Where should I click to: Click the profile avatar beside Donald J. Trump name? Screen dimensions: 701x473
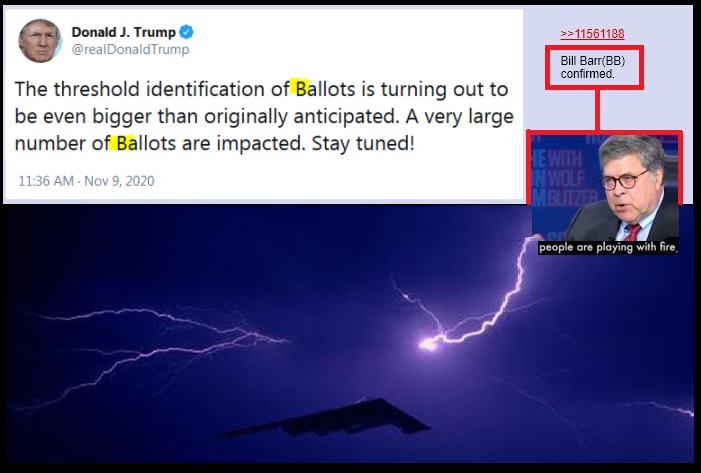(x=40, y=41)
